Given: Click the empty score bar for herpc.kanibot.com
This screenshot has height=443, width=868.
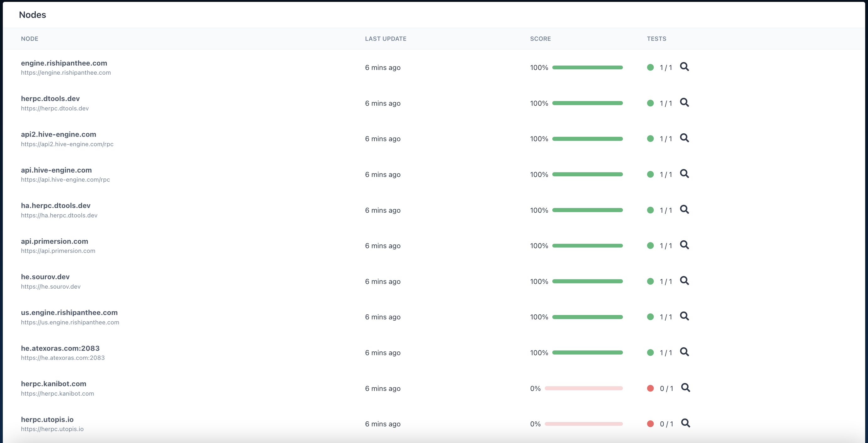Looking at the screenshot, I should 584,388.
